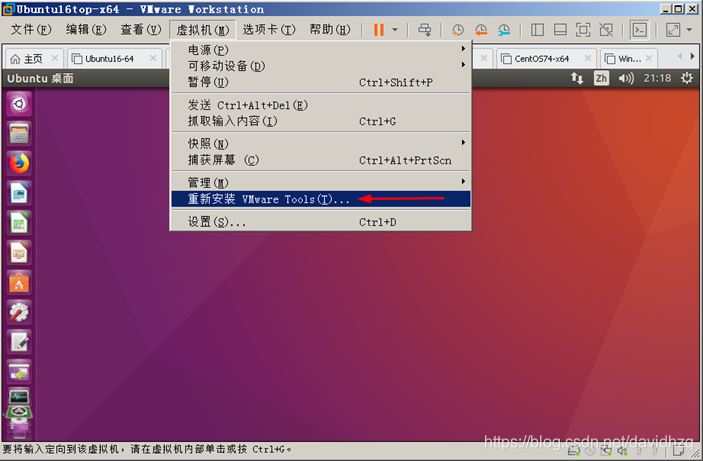Select 抓取输入内容(I) menu entry
Viewport: 703px width, 461px height.
[x=321, y=121]
